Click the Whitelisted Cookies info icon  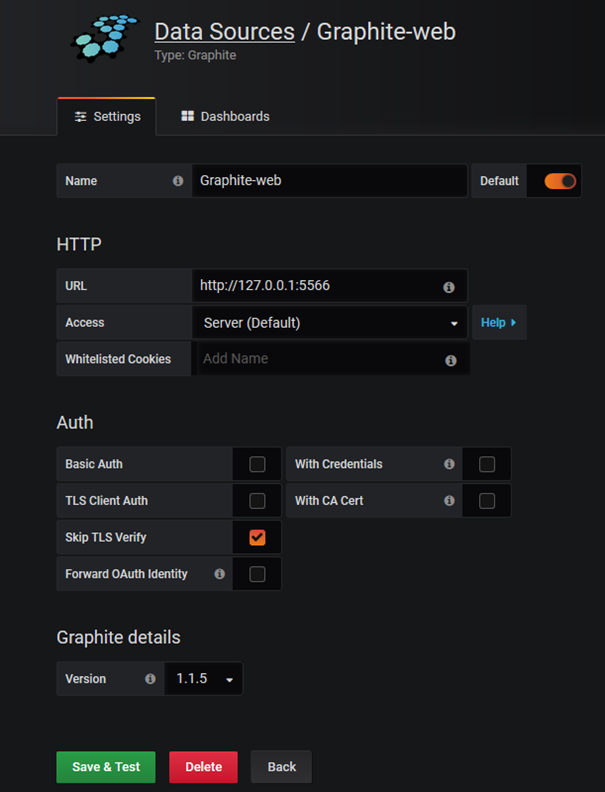450,360
